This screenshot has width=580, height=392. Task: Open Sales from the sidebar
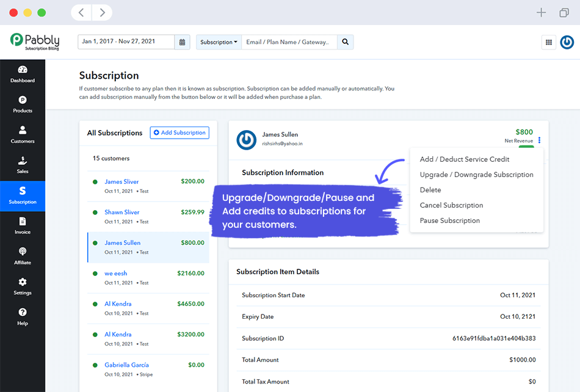pos(23,161)
